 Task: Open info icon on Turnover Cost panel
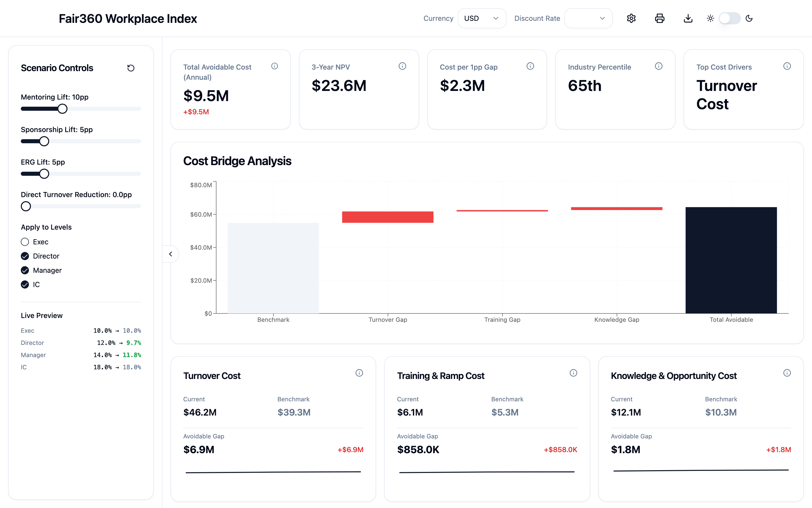pos(359,373)
